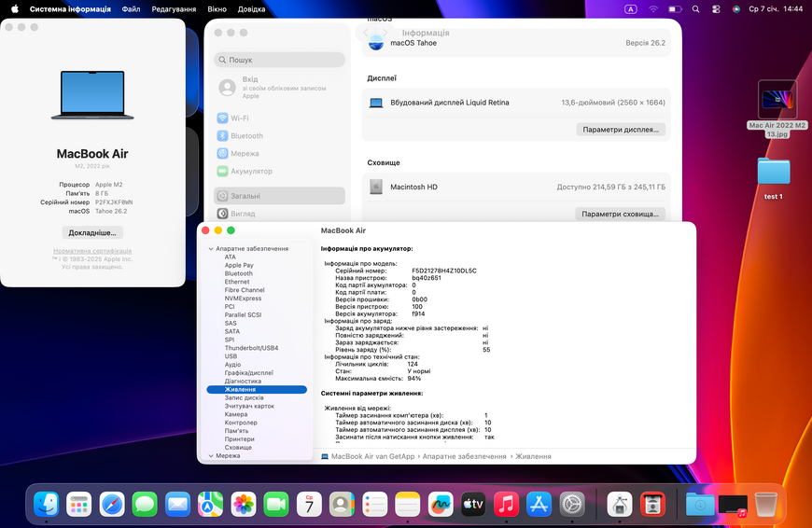812x528 pixels.
Task: Select Живлення item in hardware tree
Action: (257, 389)
